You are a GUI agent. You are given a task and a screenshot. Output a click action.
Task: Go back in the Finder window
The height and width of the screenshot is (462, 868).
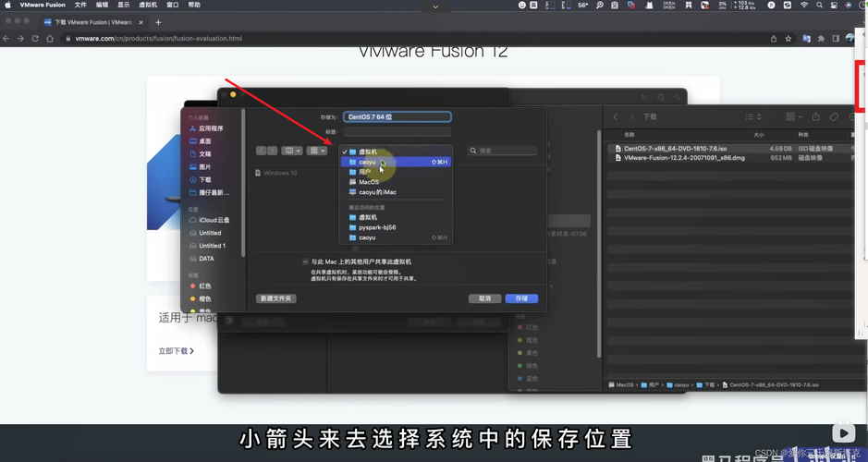point(616,116)
